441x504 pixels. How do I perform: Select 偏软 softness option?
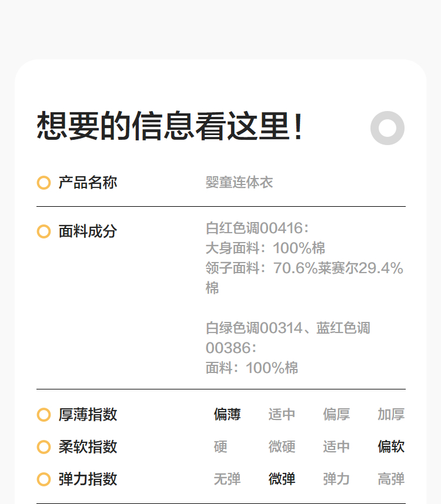pyautogui.click(x=391, y=447)
